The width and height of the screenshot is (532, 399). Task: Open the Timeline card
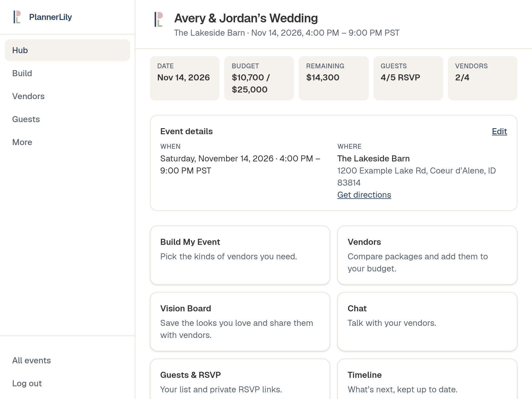coord(427,379)
